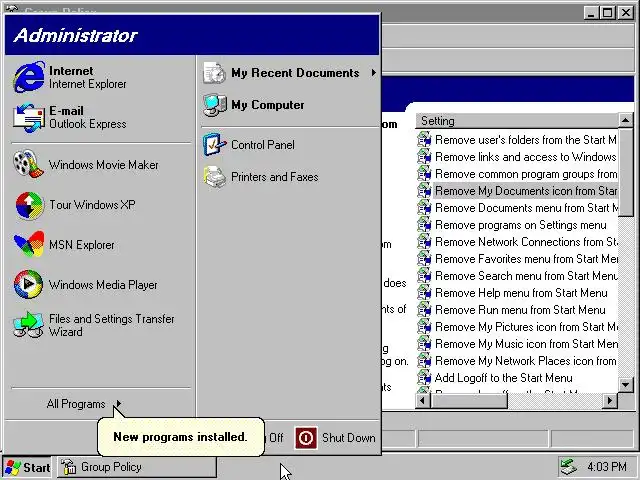640x480 pixels.
Task: Maximize the Group Policy window
Action: pos(607,13)
